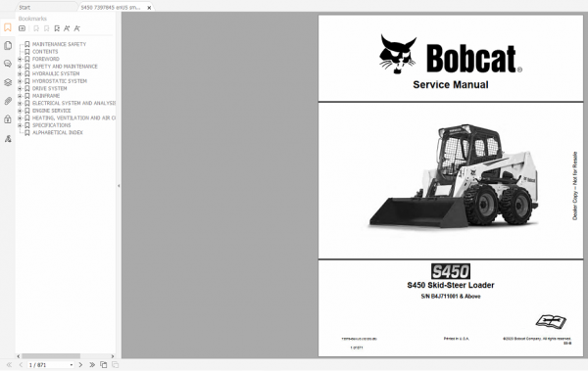This screenshot has width=588, height=371.
Task: Open the Attachments paperclip panel icon
Action: 8,101
